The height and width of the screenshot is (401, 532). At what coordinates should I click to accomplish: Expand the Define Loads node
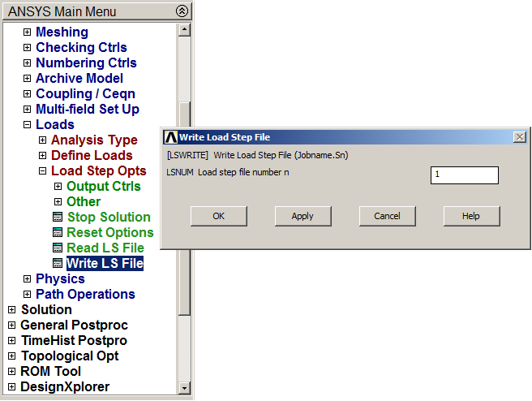tap(42, 156)
